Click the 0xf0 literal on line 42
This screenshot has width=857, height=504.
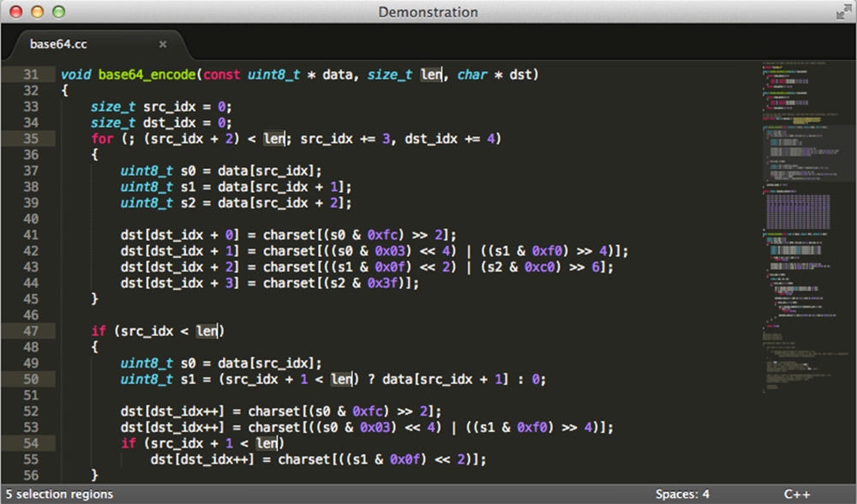(547, 251)
